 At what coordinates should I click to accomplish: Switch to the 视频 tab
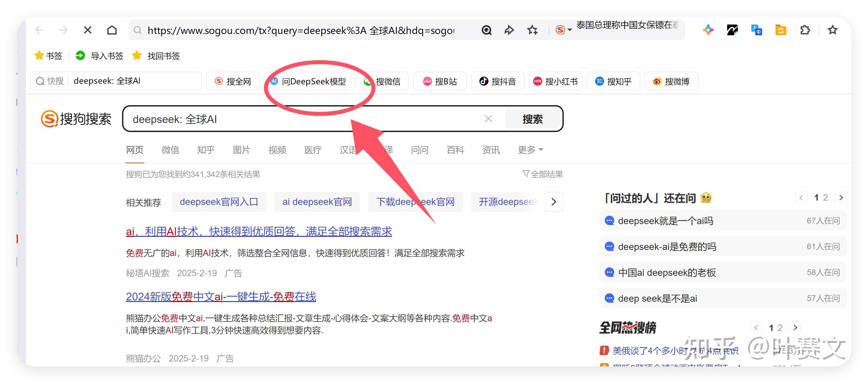point(277,150)
